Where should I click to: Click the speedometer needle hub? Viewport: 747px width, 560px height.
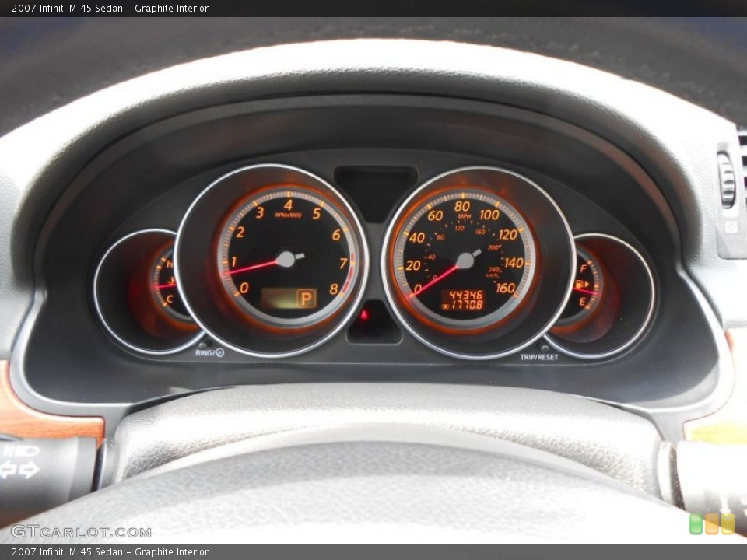[x=465, y=261]
